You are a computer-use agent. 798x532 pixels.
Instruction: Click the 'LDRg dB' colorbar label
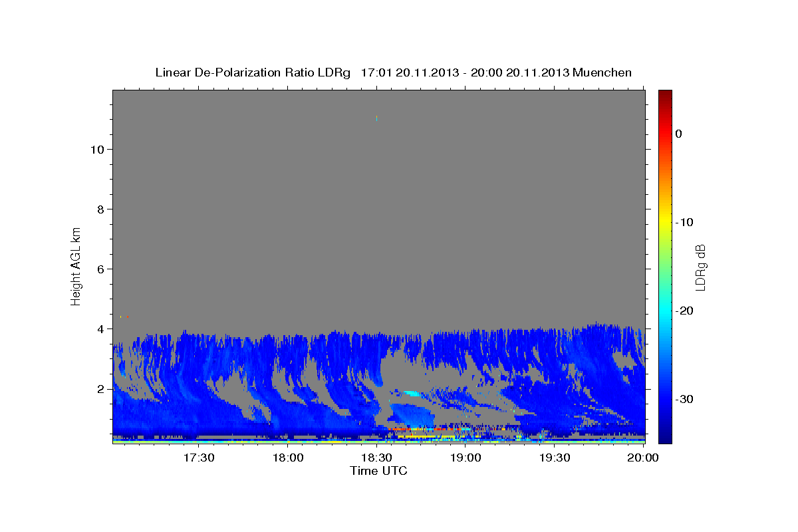tap(700, 267)
